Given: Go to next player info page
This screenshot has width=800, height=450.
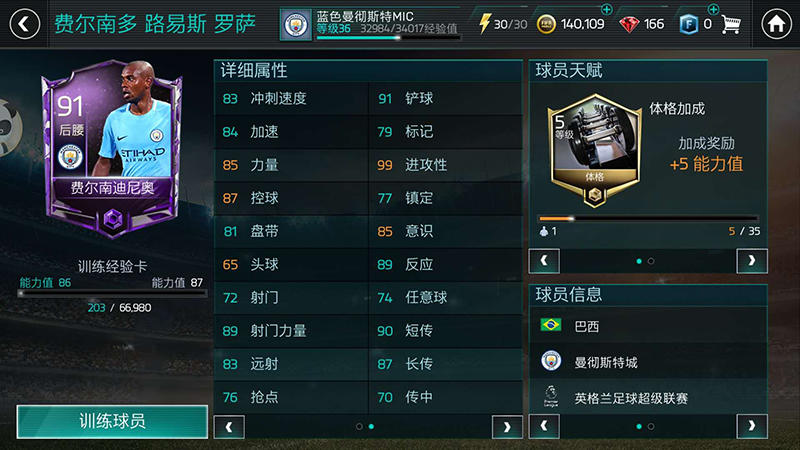Looking at the screenshot, I should pyautogui.click(x=752, y=427).
